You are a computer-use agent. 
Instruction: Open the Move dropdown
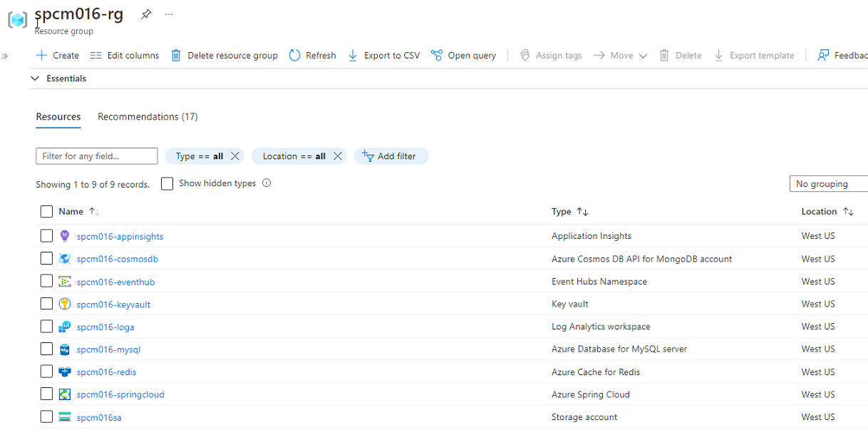(x=620, y=56)
